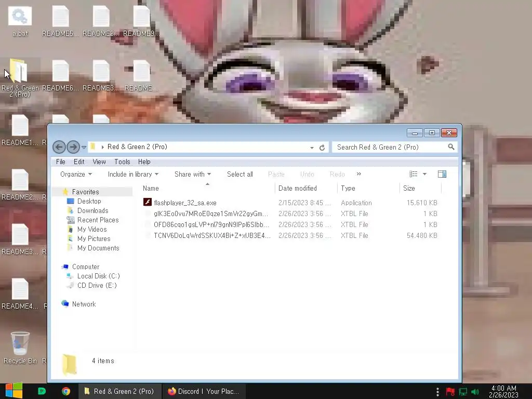Viewport: 532px width, 399px height.
Task: Open My Documents in the navigation pane
Action: [x=98, y=248]
